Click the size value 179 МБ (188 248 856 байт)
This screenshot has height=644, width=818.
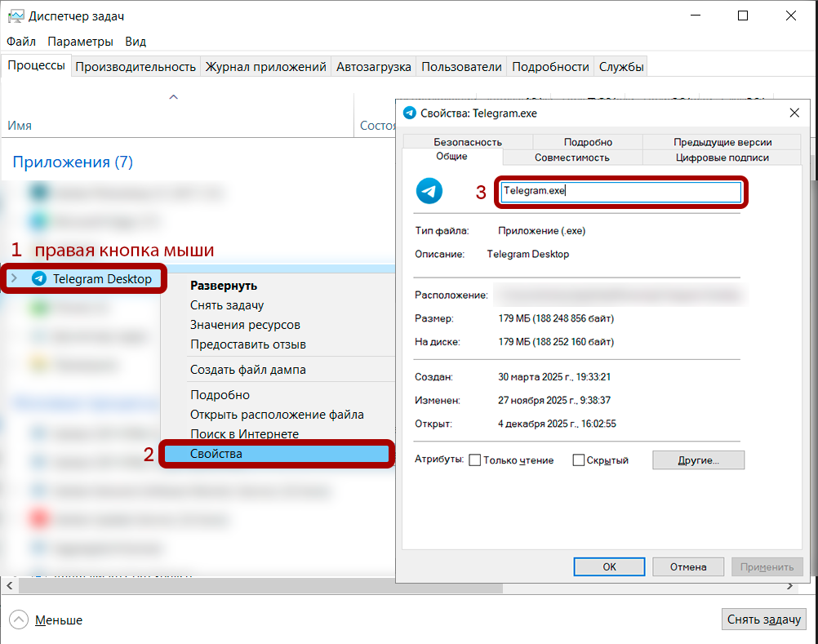pyautogui.click(x=556, y=318)
